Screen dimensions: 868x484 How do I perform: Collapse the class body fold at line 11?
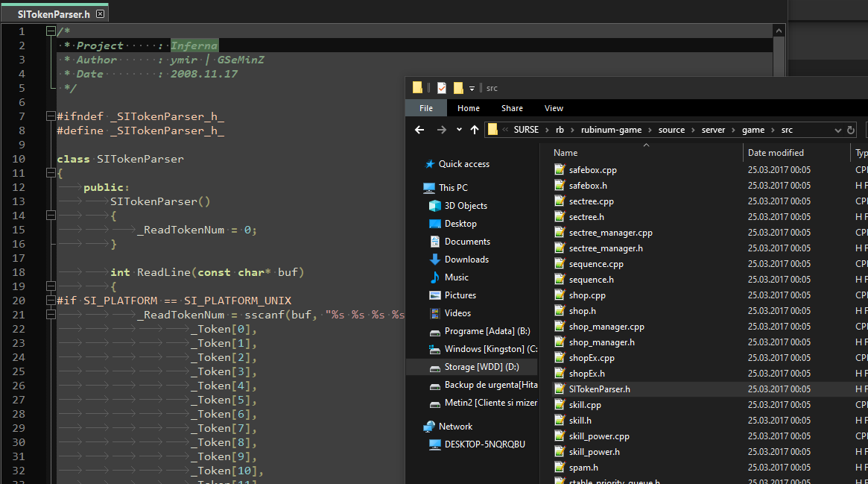click(x=51, y=173)
